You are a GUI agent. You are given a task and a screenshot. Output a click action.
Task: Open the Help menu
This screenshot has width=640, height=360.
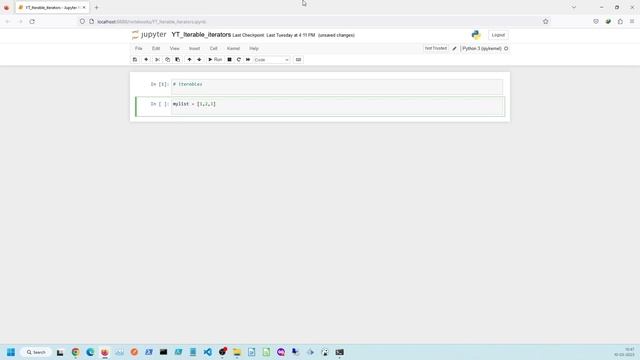click(x=254, y=49)
